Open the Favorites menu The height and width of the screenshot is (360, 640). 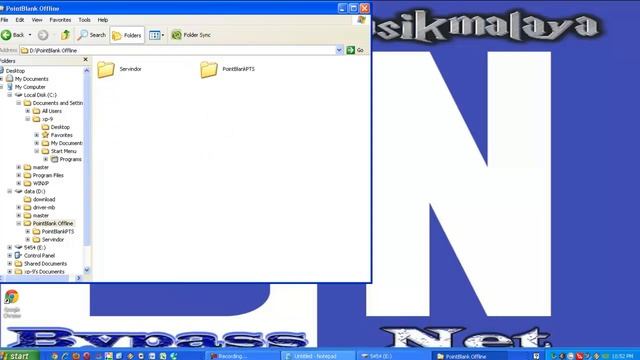60,20
